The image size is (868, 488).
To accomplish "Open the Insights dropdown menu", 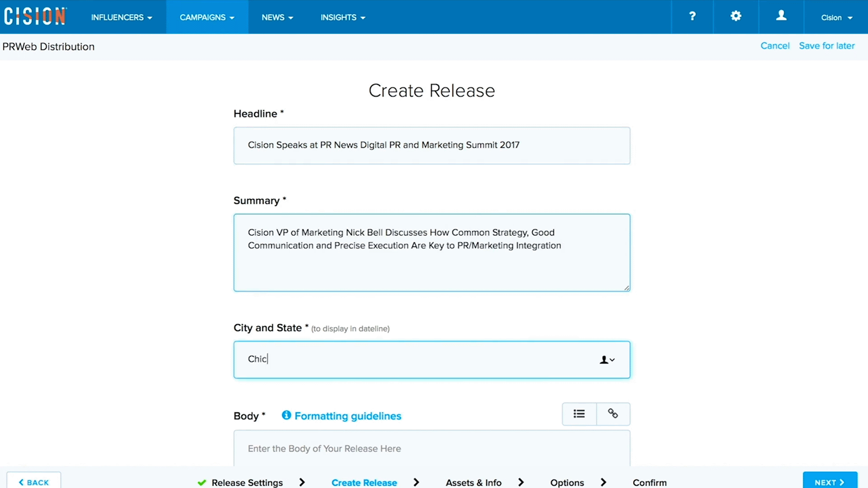I will point(342,17).
